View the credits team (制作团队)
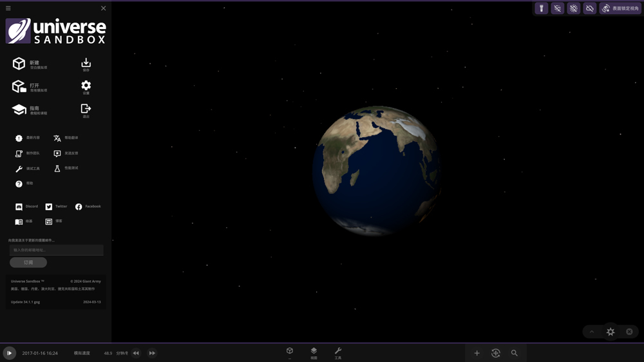 coord(28,153)
